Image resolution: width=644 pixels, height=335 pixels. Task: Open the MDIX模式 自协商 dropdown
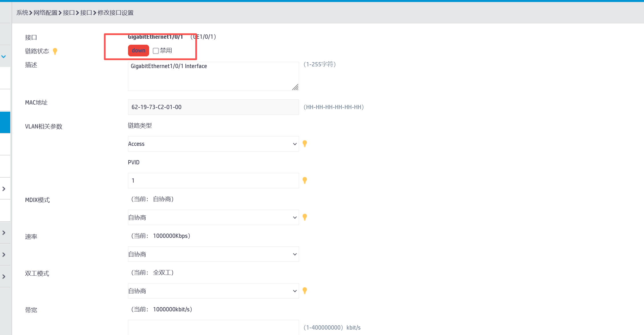click(x=213, y=217)
